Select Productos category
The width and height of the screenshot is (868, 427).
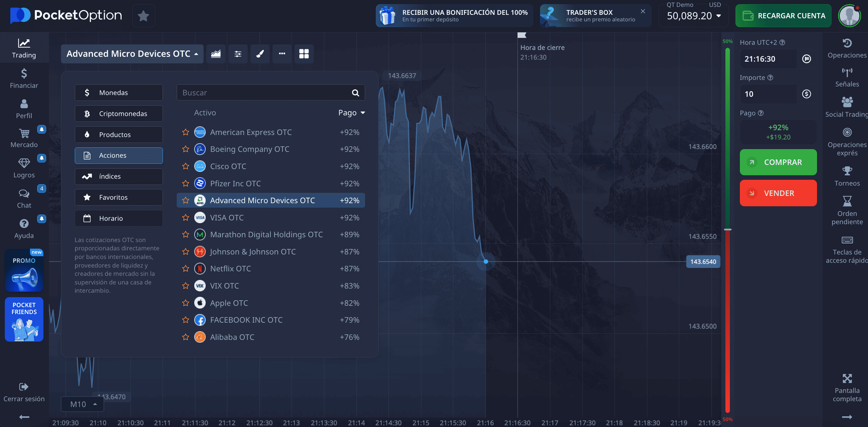click(119, 135)
